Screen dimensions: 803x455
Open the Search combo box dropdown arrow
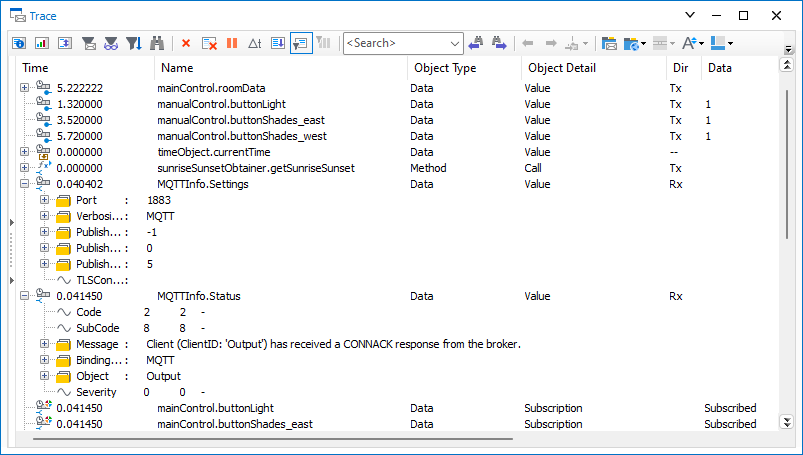[x=454, y=44]
